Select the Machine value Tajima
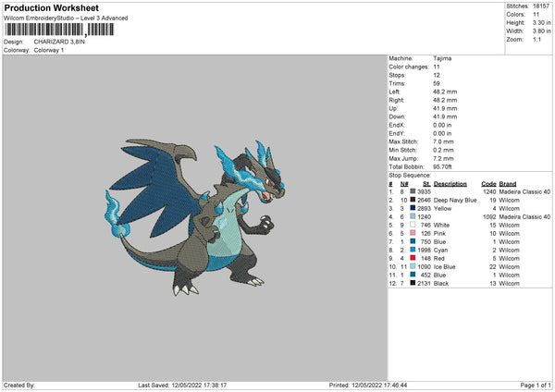 coord(442,58)
